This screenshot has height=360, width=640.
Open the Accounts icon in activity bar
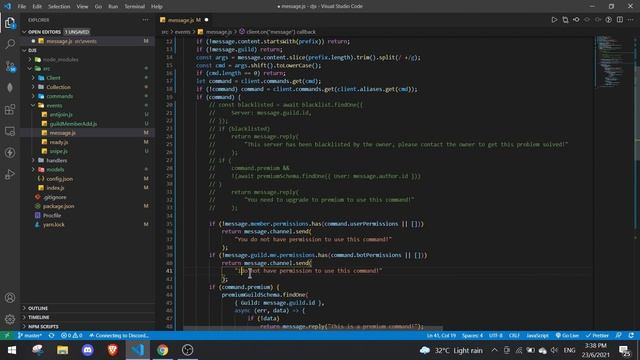click(10, 298)
